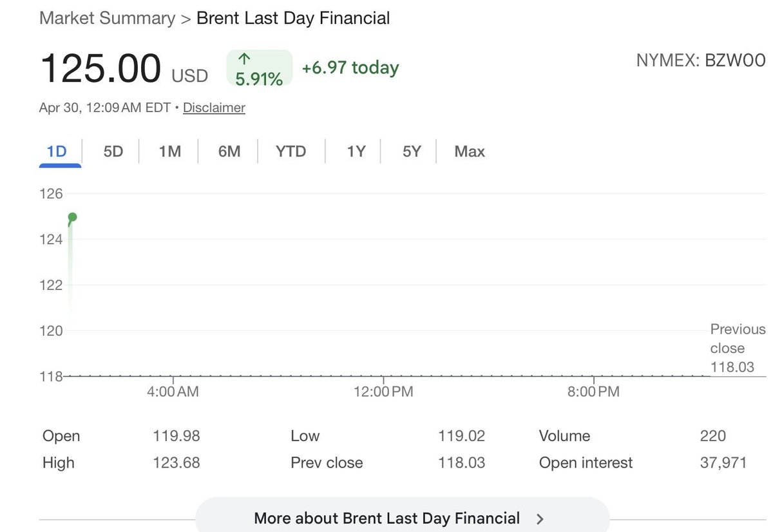Click the Previous close 118.03 label
The image size is (773, 532).
click(738, 348)
